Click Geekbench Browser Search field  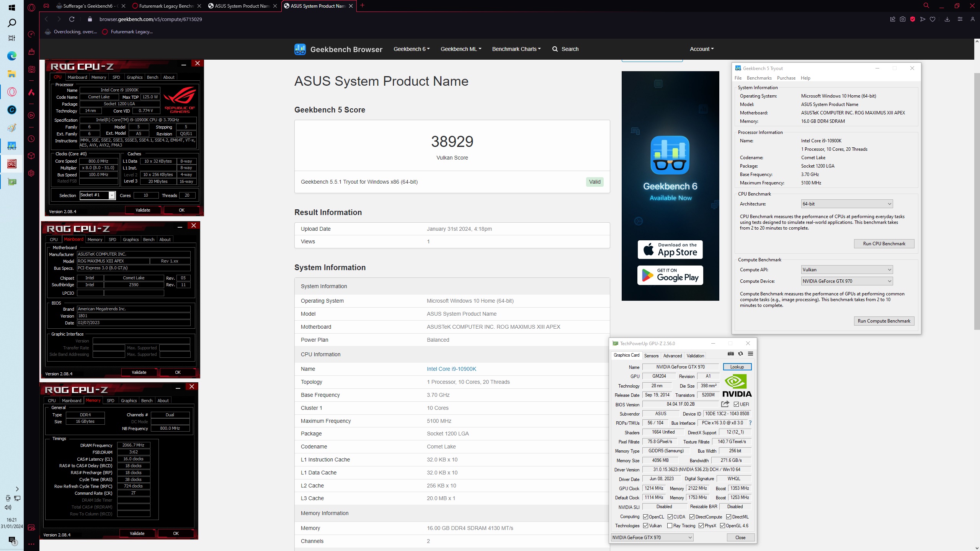pyautogui.click(x=565, y=49)
